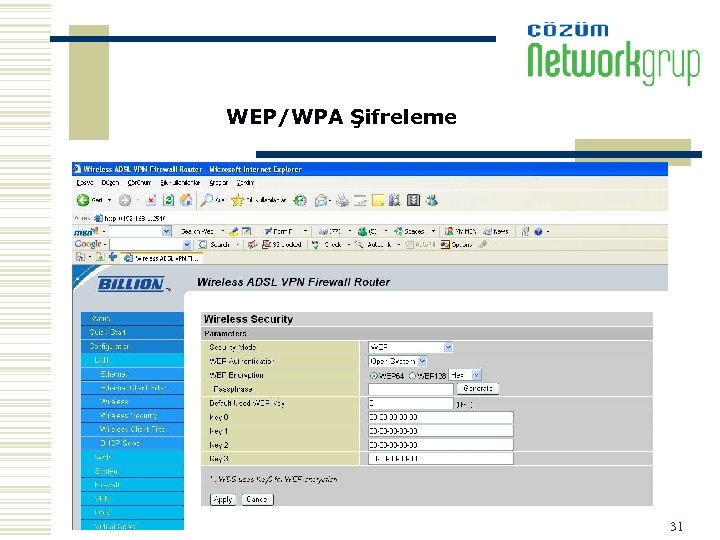This screenshot has height=540, width=720.
Task: Click the Print printer icon
Action: tap(342, 200)
